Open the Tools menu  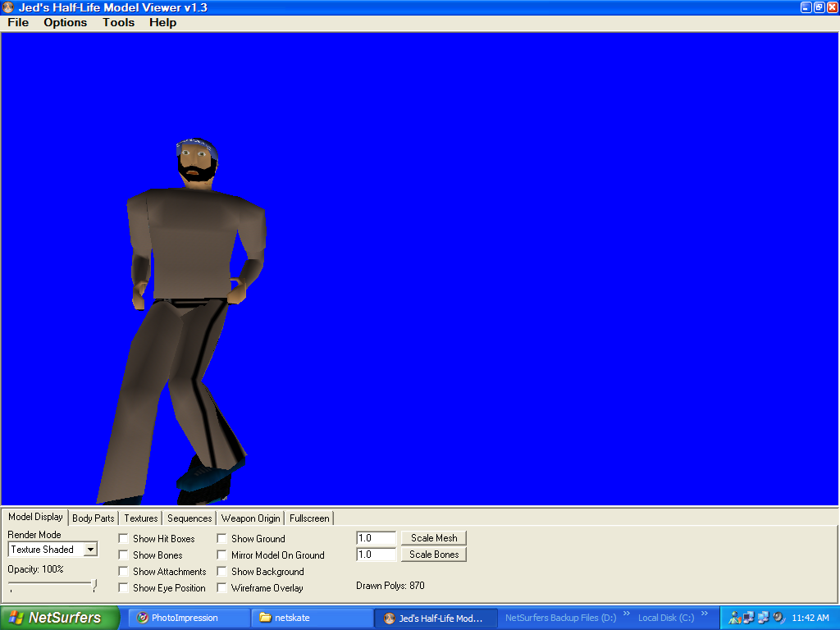point(118,22)
